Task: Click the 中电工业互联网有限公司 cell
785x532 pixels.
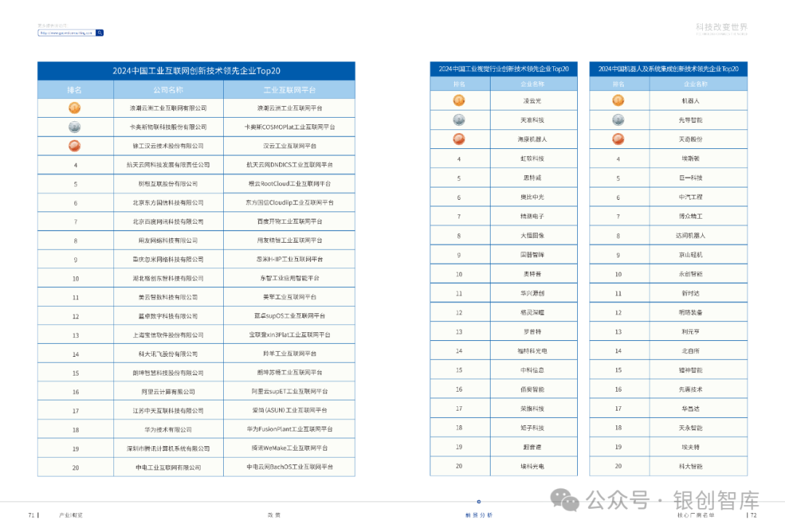Action: pos(168,467)
